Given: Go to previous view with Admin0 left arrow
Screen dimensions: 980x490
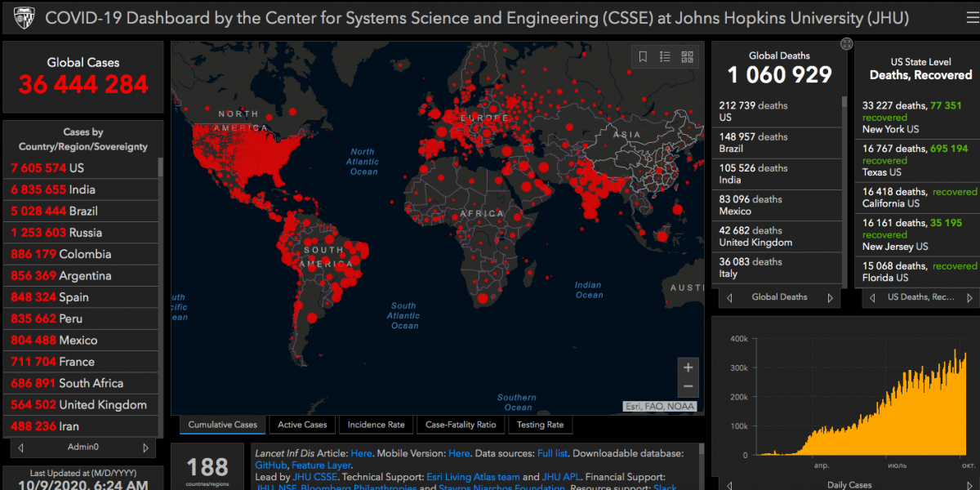Looking at the screenshot, I should 20,448.
